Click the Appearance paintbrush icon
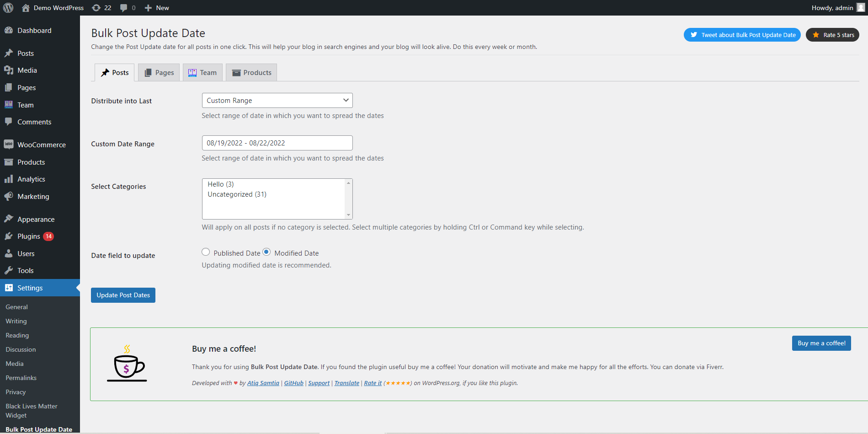868x434 pixels. point(9,219)
